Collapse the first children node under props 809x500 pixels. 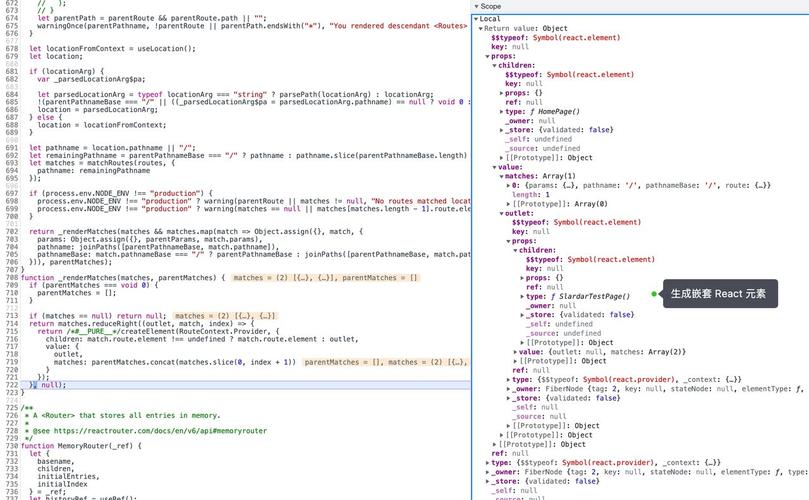[495, 65]
